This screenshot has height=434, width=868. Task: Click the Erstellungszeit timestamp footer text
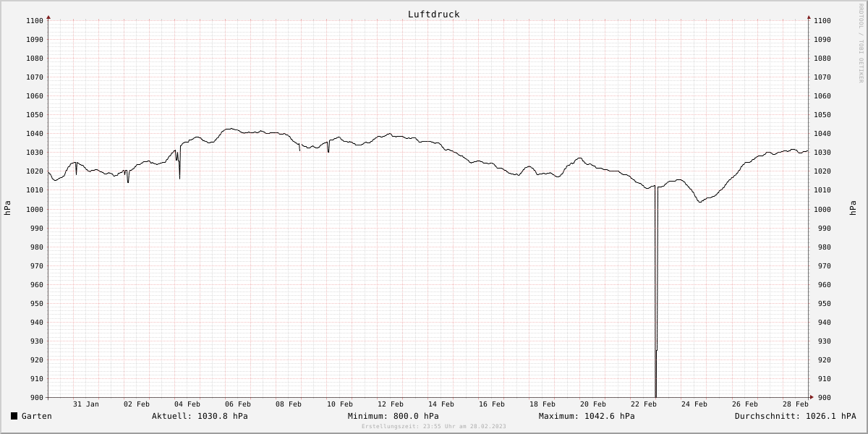click(434, 426)
